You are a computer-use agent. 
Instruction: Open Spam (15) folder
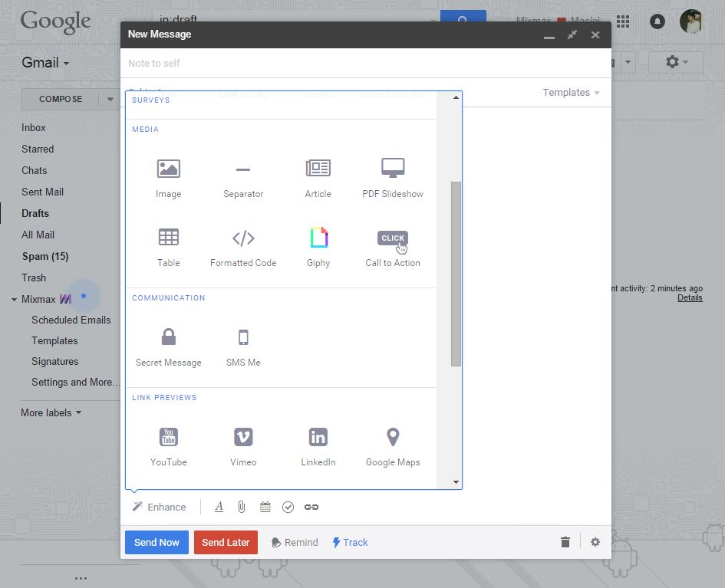45,256
